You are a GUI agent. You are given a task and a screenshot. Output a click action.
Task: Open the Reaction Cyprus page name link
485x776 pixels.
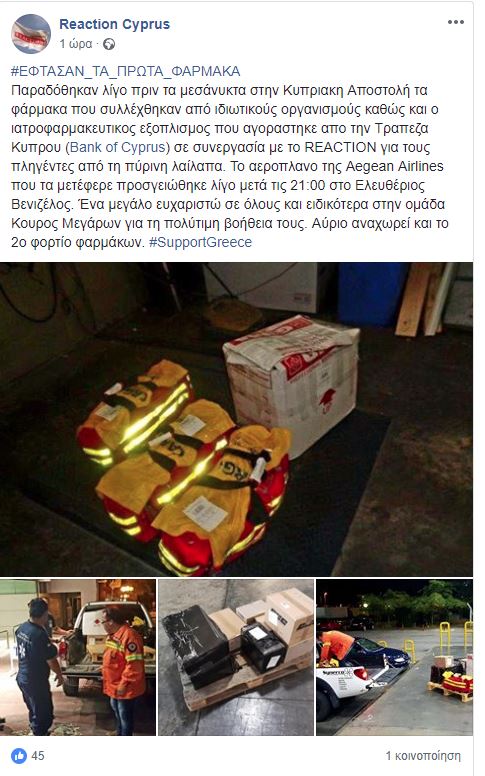(x=114, y=24)
